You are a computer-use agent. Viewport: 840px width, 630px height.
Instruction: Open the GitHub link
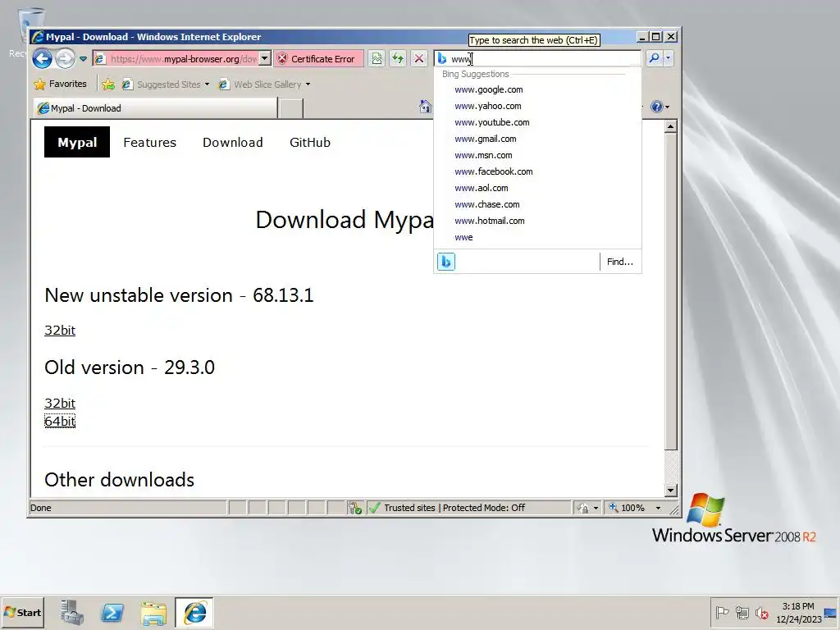click(310, 143)
